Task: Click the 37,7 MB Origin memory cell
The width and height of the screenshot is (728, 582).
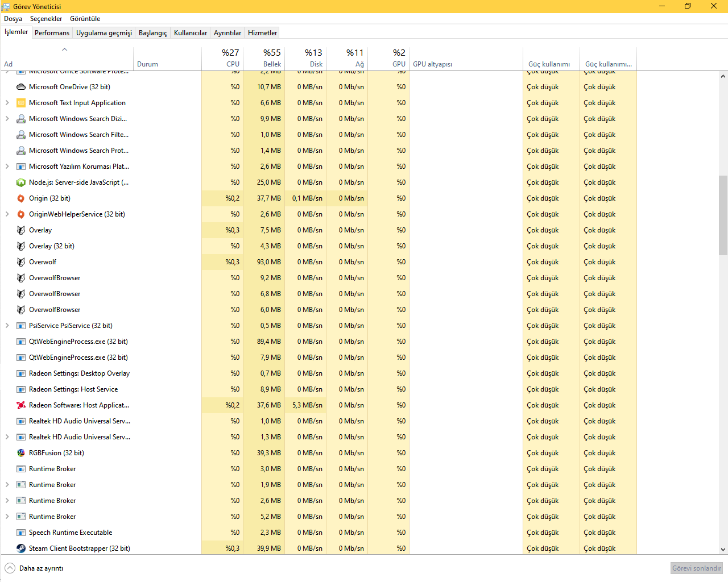Action: pyautogui.click(x=264, y=198)
